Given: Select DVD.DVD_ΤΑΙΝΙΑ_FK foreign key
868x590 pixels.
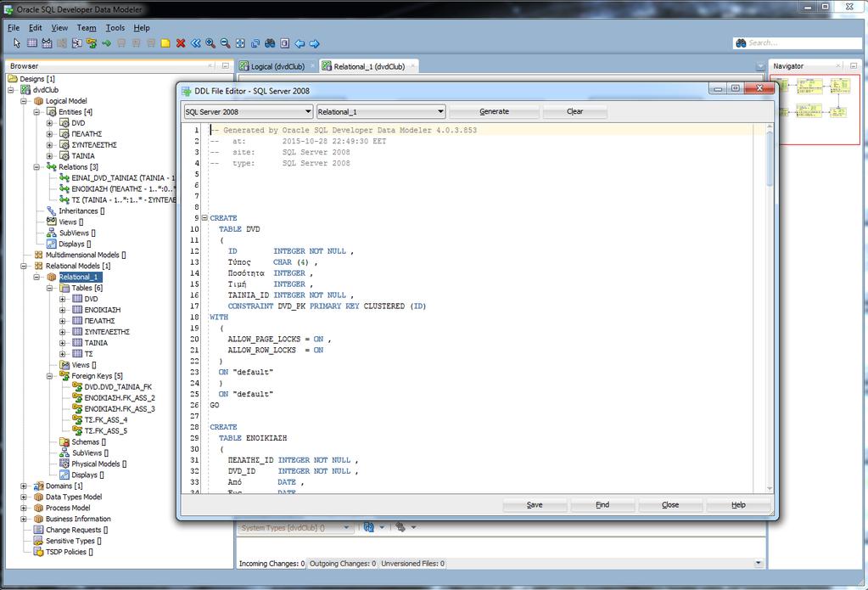Looking at the screenshot, I should (x=118, y=387).
